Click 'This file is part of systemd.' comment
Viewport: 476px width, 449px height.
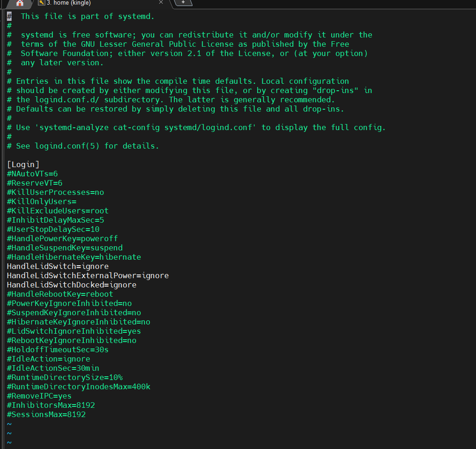[x=87, y=16]
